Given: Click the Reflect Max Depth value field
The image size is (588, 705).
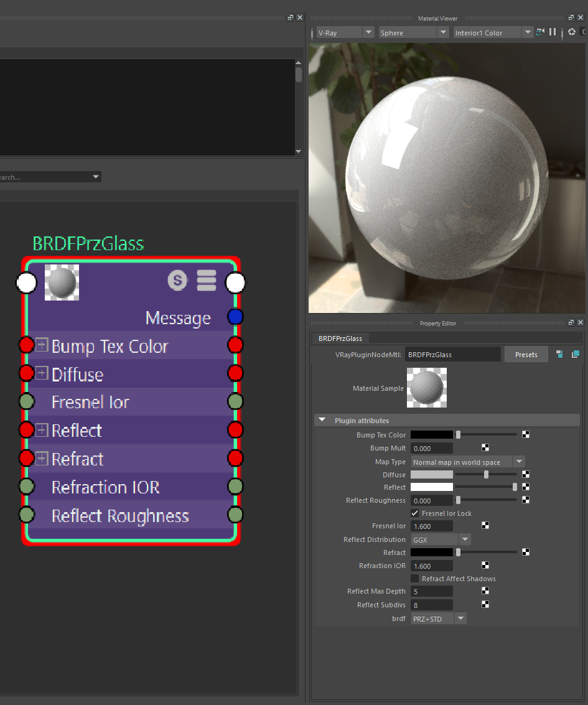Looking at the screenshot, I should coord(432,591).
